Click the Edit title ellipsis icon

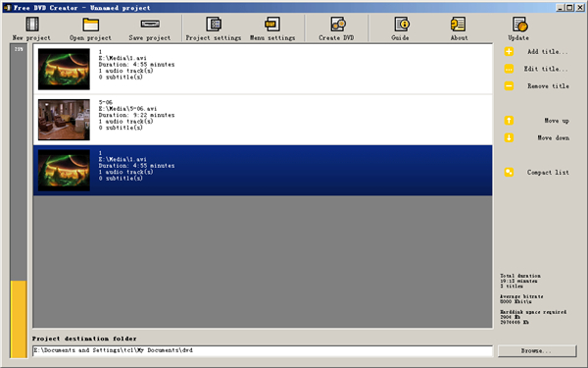pos(509,69)
